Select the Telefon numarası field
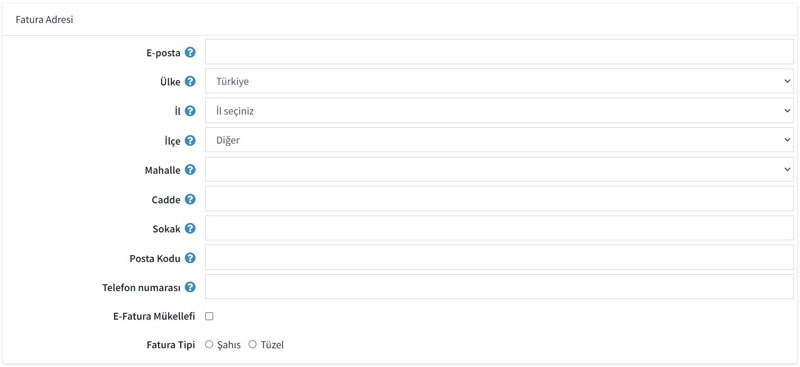This screenshot has width=800, height=367. tap(499, 287)
